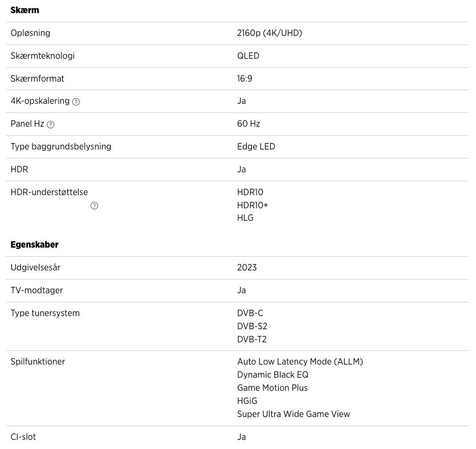Click the DVB-S2 tuner entry
This screenshot has height=449, width=476.
(x=252, y=326)
